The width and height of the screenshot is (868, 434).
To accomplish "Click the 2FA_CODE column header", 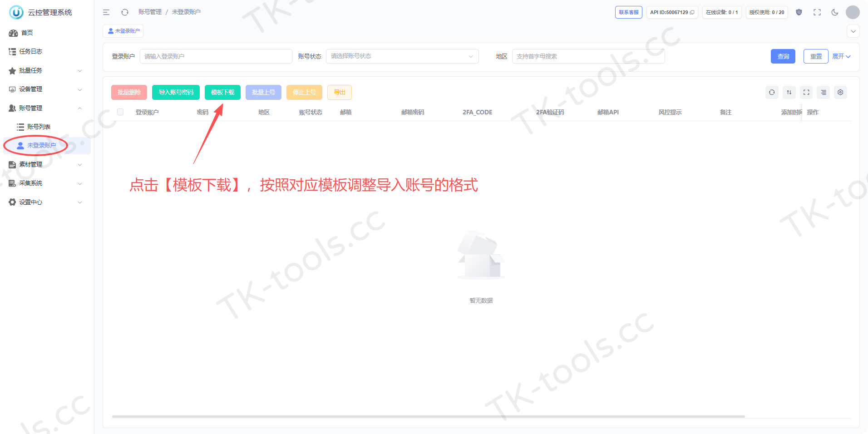I will click(477, 112).
